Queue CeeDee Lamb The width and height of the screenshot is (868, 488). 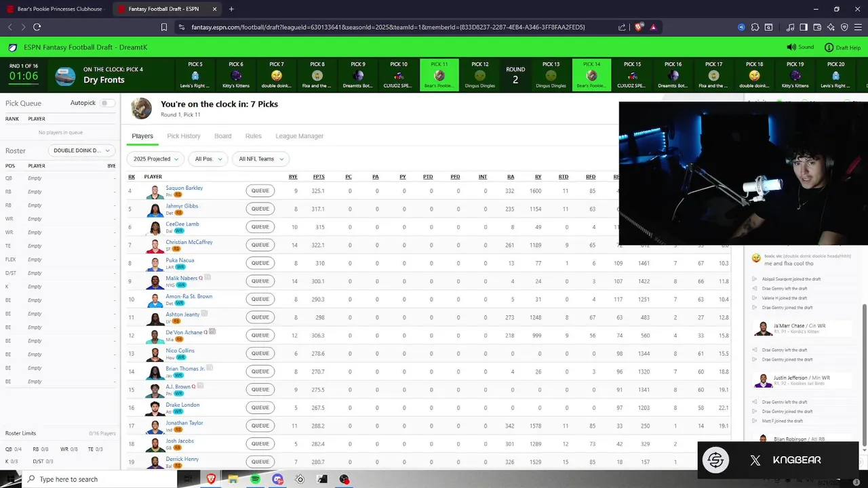point(260,227)
